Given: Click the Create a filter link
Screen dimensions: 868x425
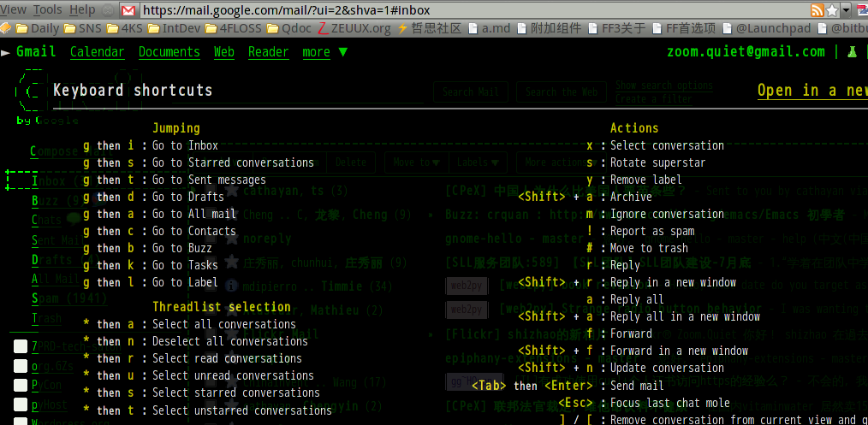Looking at the screenshot, I should point(654,99).
